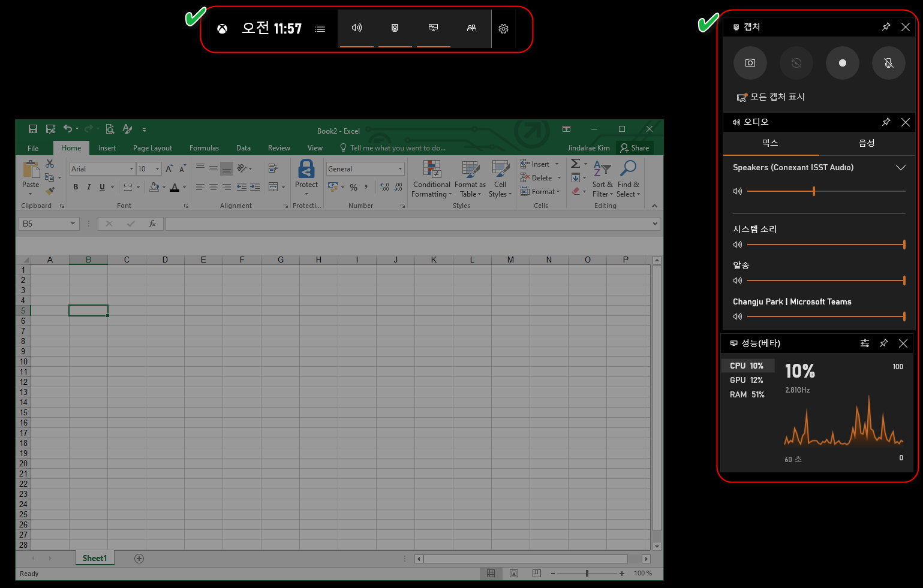Toggle the Performance widget in Game Bar

pyautogui.click(x=433, y=28)
